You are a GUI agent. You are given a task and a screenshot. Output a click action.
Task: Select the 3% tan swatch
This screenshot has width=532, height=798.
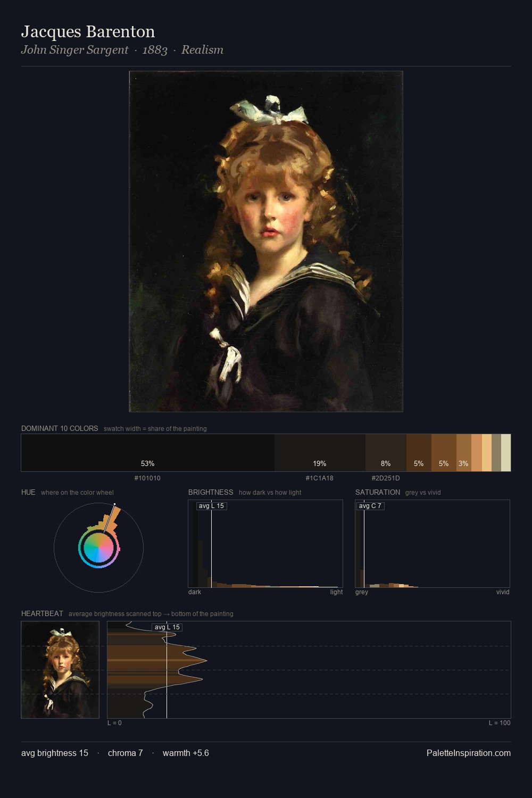pyautogui.click(x=464, y=453)
